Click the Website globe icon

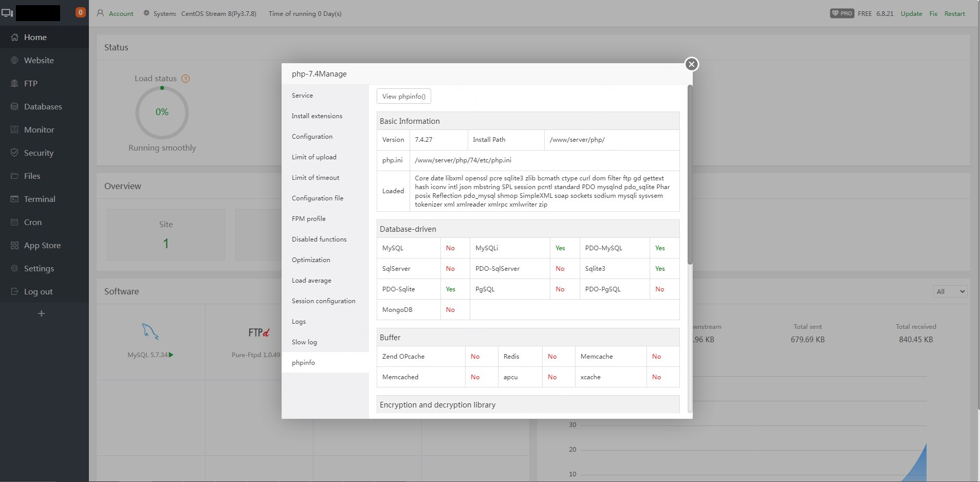point(14,60)
